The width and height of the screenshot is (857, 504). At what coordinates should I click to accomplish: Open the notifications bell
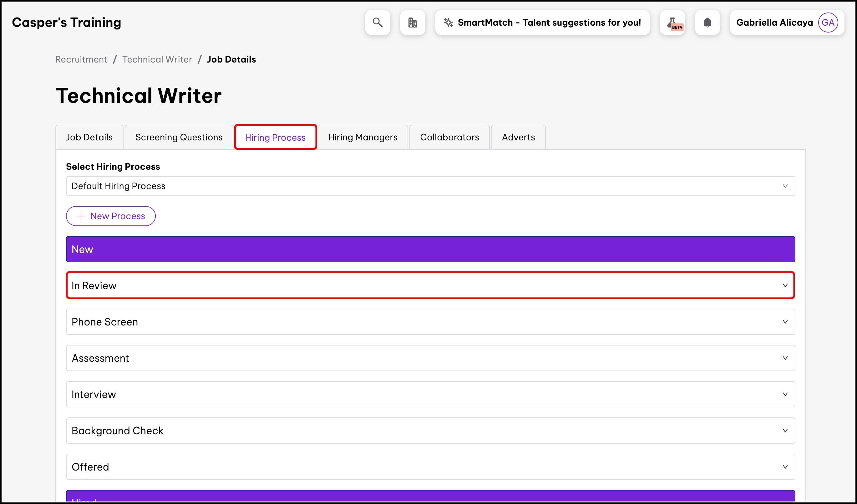point(707,23)
